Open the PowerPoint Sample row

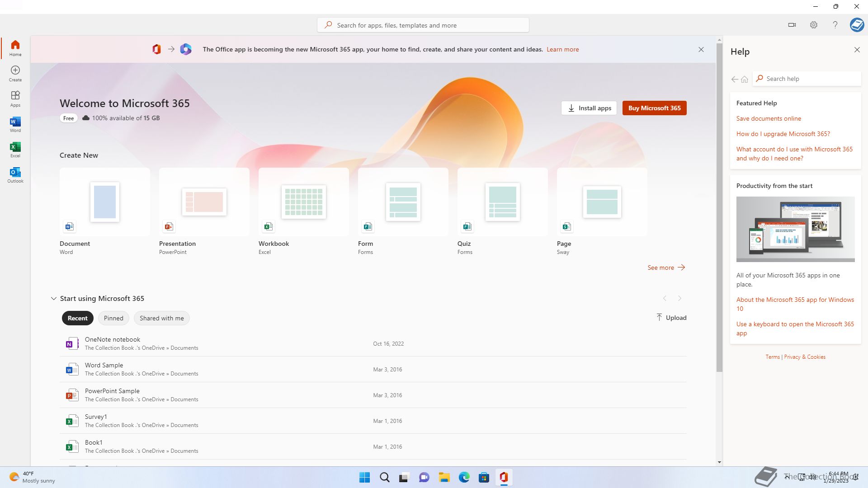[x=373, y=395]
